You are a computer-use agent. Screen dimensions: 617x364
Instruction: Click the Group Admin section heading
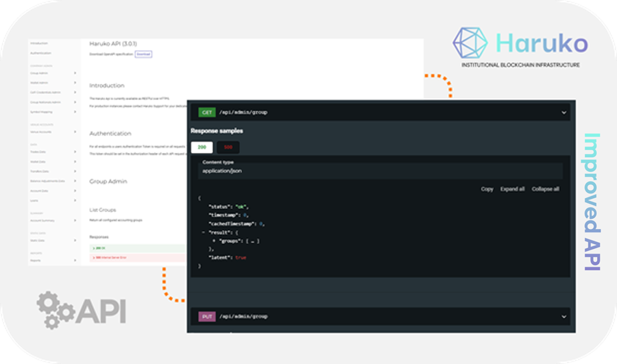(108, 182)
